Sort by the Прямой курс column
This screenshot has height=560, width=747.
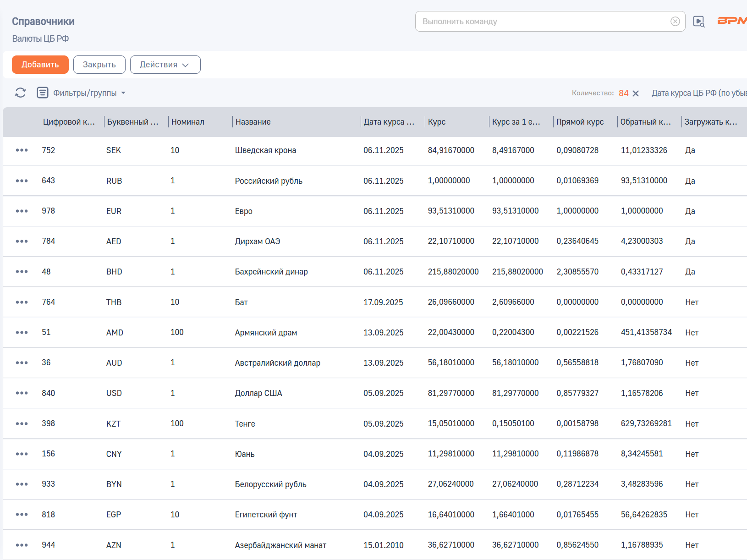[x=580, y=122]
